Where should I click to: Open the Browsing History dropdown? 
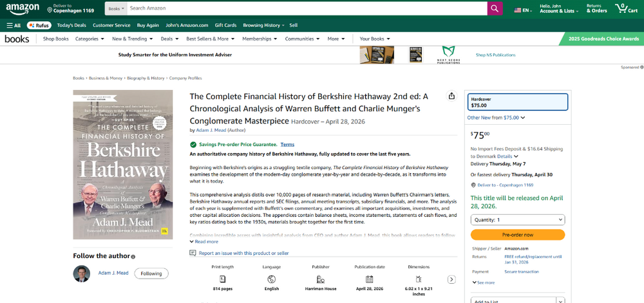click(263, 26)
